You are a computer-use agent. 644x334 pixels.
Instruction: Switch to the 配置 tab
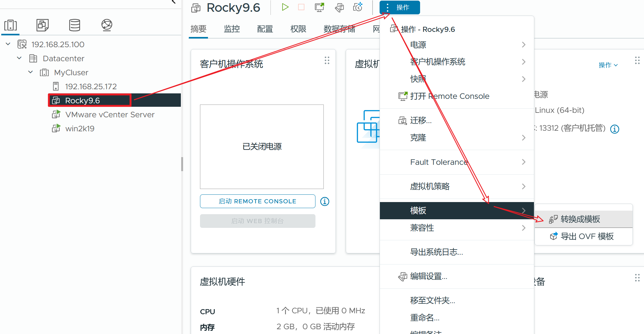[265, 29]
